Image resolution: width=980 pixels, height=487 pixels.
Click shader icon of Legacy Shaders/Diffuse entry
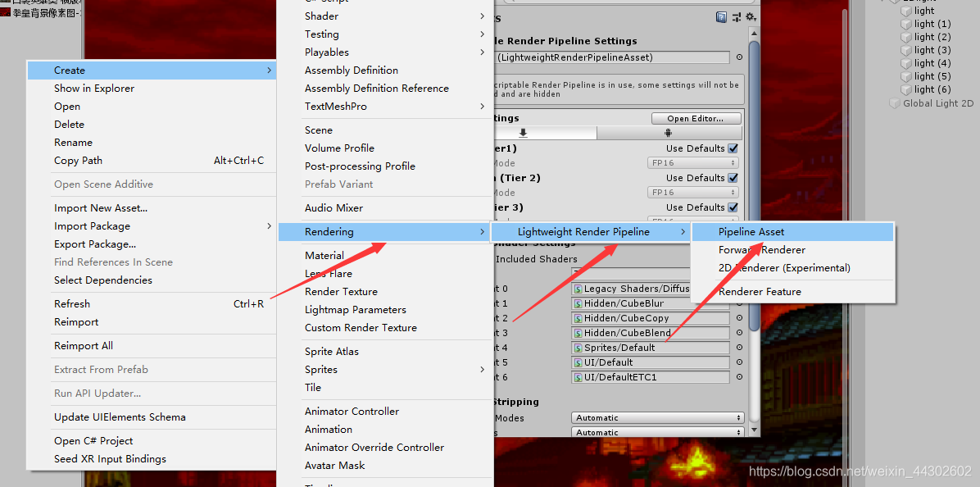click(578, 289)
